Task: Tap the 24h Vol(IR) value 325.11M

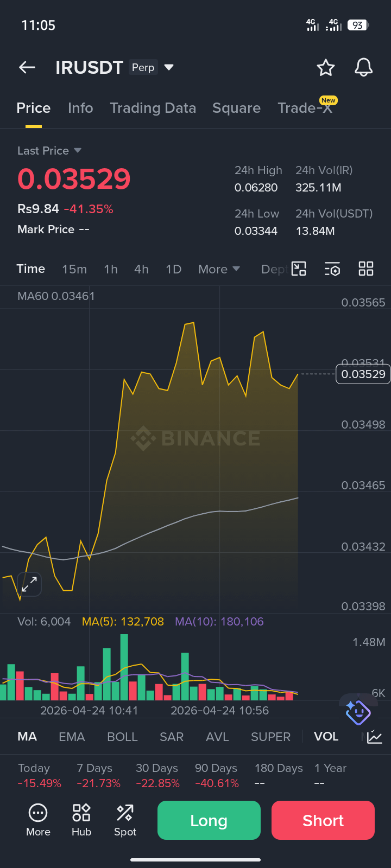Action: [318, 188]
